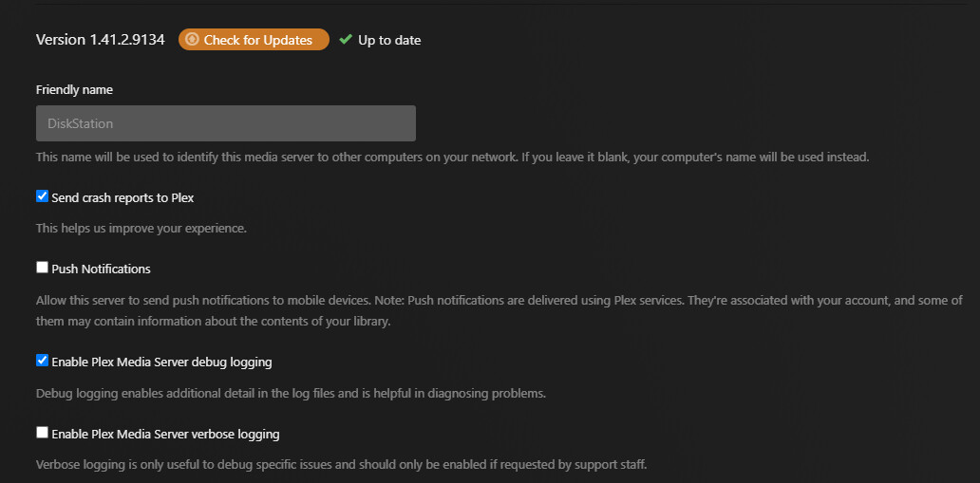This screenshot has width=980, height=483.
Task: Click the friendly name description about identifying this server
Action: [452, 157]
